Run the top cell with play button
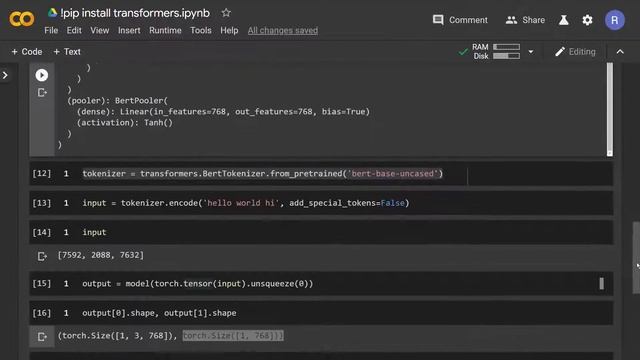Screen dimensions: 640x360 coord(42,75)
